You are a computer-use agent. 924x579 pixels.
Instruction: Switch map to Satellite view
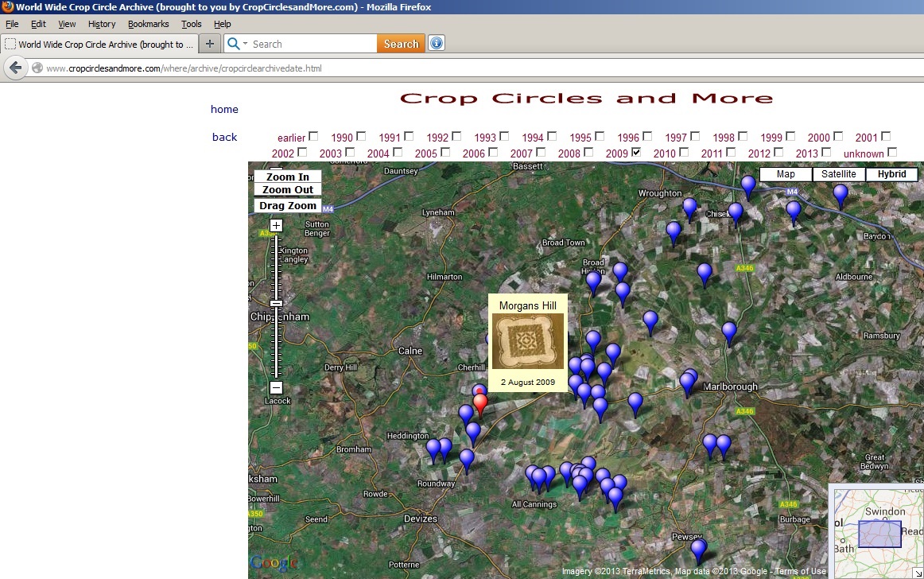coord(839,174)
